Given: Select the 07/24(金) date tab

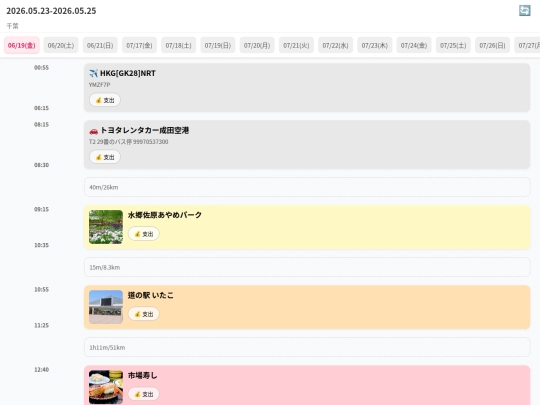Looking at the screenshot, I should (x=414, y=45).
